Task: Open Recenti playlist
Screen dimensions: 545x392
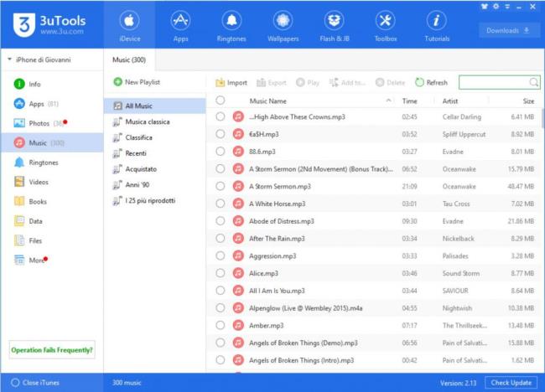Action: coord(154,153)
